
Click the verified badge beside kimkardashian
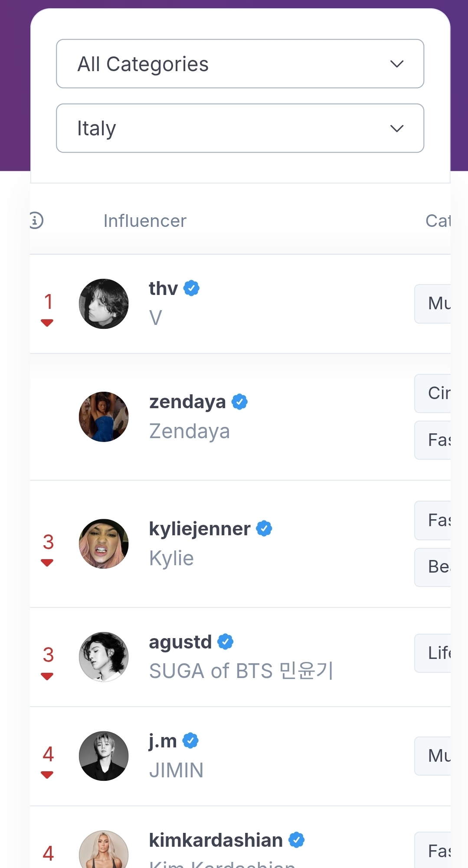pyautogui.click(x=297, y=840)
